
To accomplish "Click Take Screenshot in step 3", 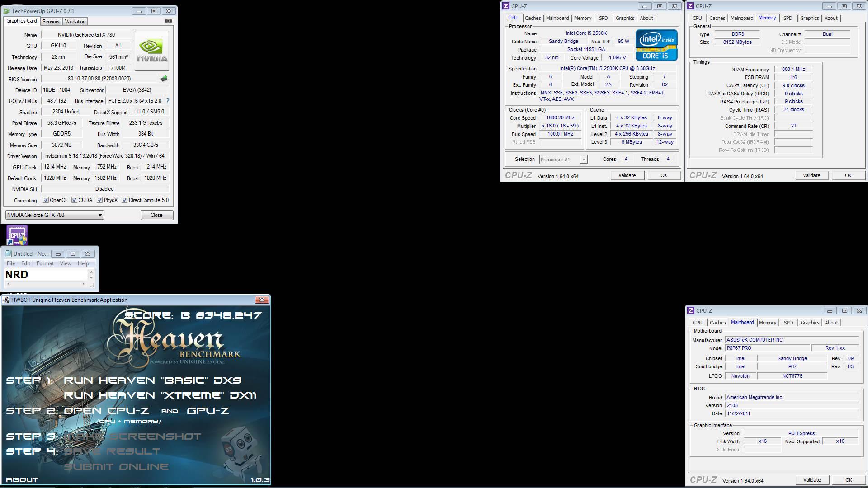I will tap(133, 436).
